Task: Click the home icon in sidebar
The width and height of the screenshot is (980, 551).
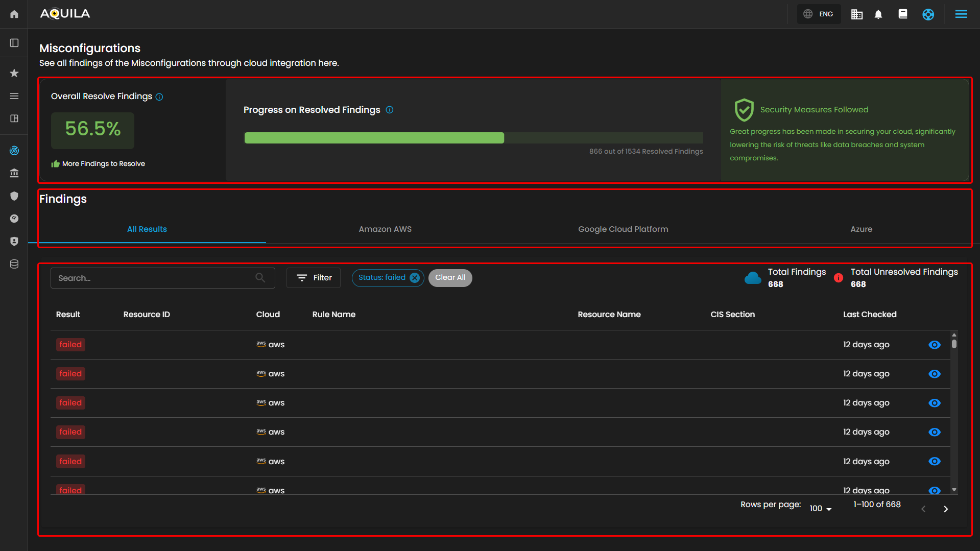Action: pyautogui.click(x=14, y=14)
